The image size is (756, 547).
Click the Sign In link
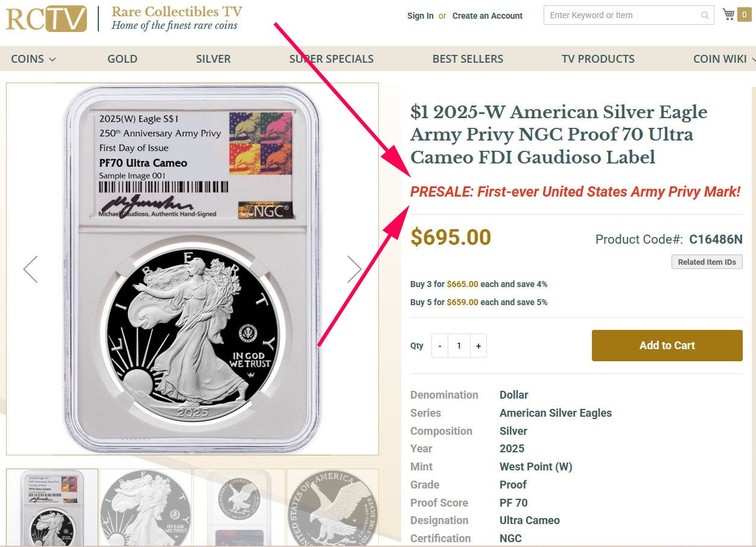(421, 16)
